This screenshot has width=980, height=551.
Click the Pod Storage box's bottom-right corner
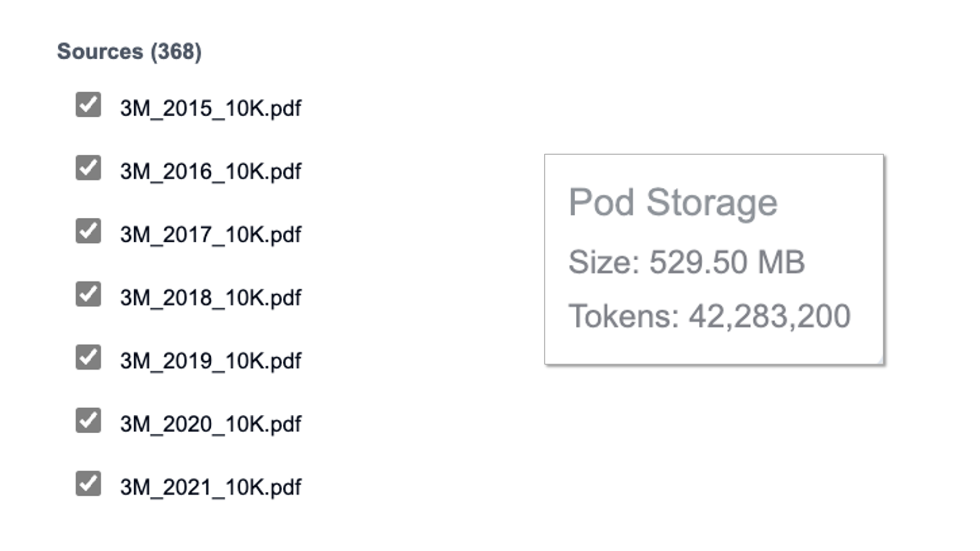(880, 361)
